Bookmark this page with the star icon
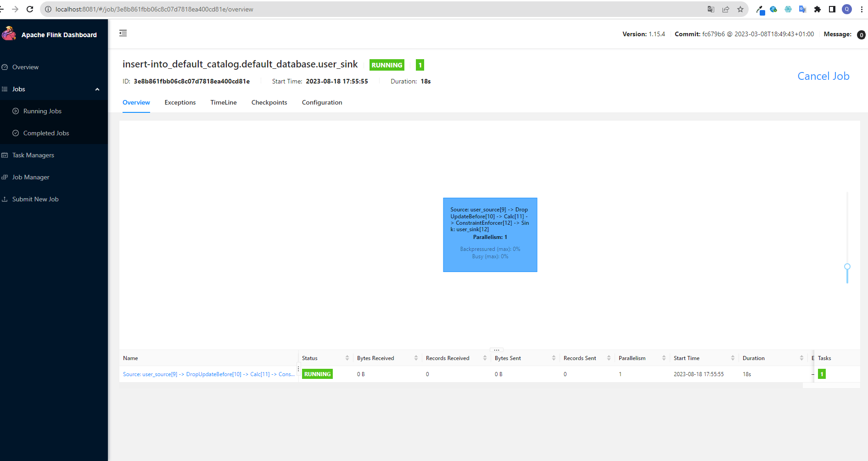Image resolution: width=868 pixels, height=461 pixels. coord(740,9)
